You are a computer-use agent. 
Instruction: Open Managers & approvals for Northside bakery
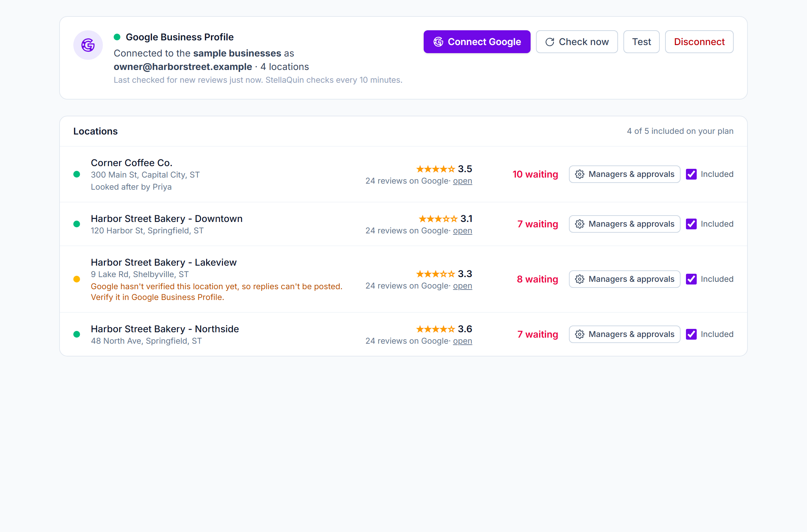[x=624, y=334]
